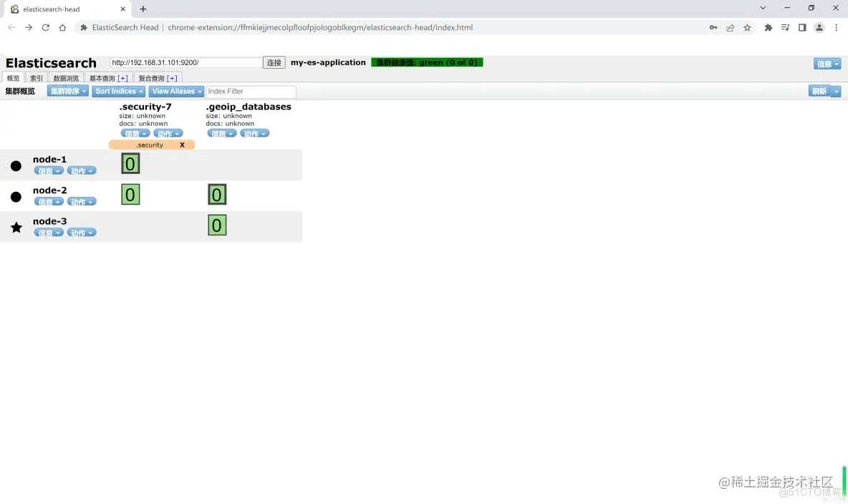Viewport: 848px width, 504px height.
Task: Switch to the 复合查询 tab
Action: pyautogui.click(x=151, y=78)
